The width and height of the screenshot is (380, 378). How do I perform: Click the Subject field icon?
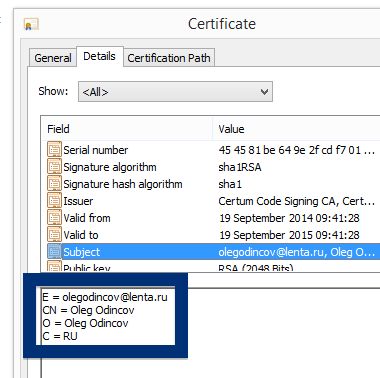[54, 252]
